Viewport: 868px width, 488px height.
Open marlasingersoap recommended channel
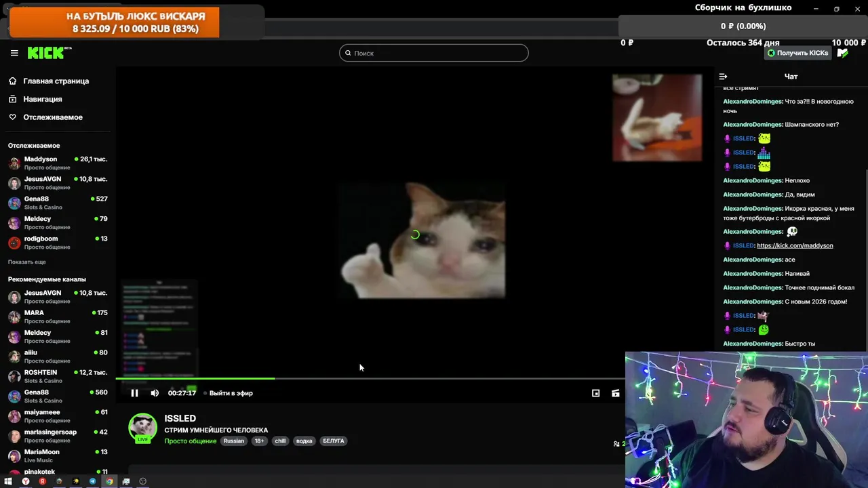point(58,436)
